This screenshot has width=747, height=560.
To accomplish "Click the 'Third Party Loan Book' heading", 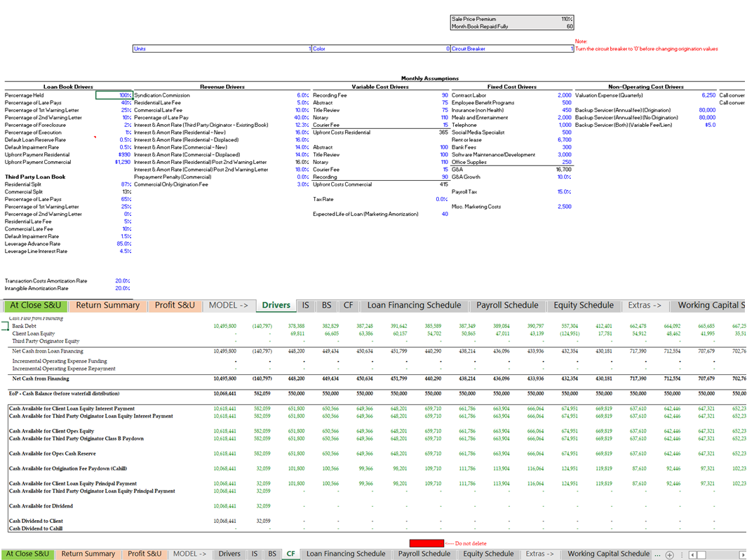I will (35, 177).
